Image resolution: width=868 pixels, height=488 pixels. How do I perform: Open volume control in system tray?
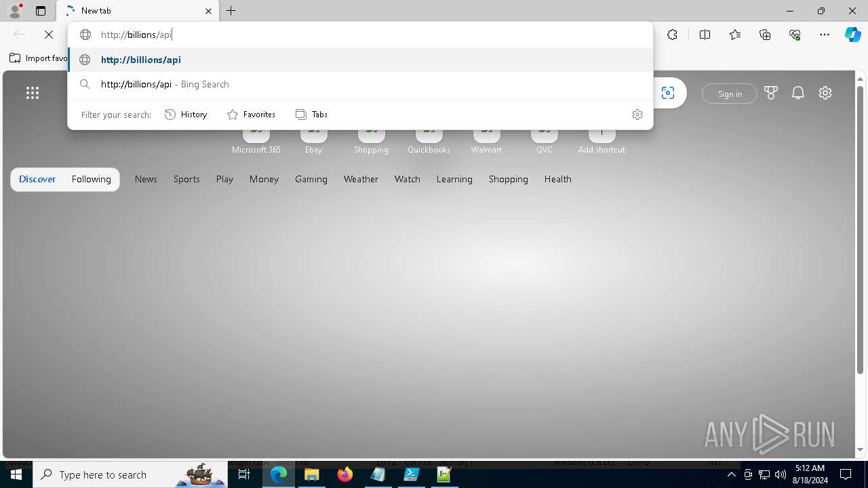(781, 474)
